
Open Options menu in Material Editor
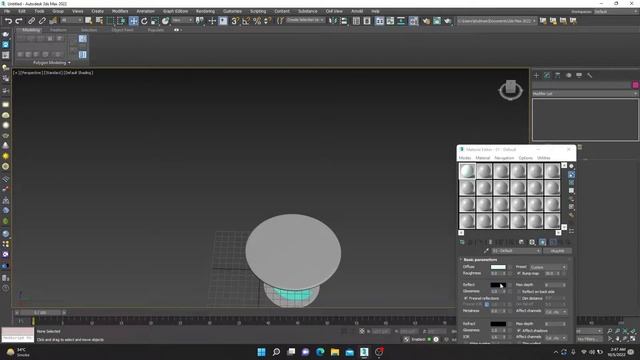[x=526, y=158]
